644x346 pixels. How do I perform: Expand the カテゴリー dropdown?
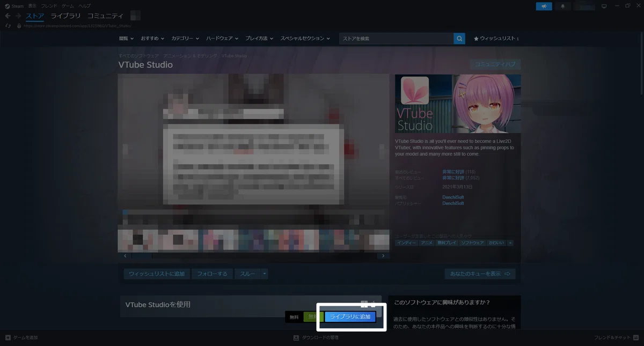click(x=185, y=39)
